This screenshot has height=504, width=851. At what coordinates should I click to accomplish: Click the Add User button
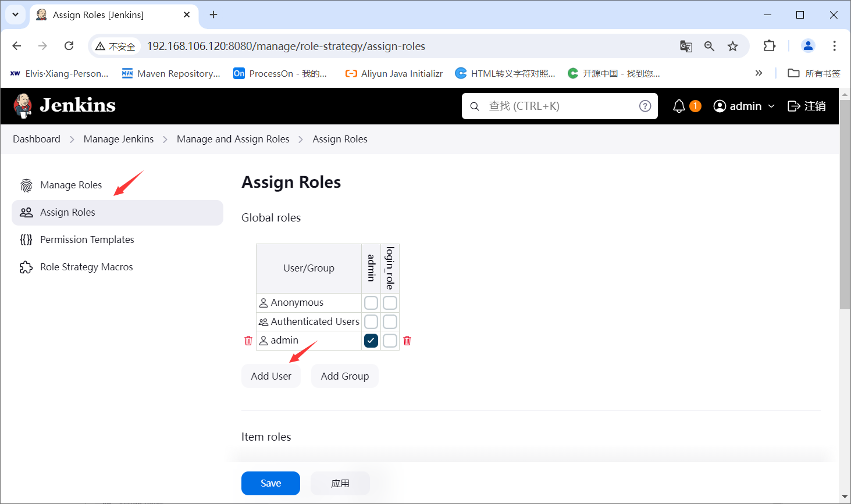pyautogui.click(x=271, y=376)
